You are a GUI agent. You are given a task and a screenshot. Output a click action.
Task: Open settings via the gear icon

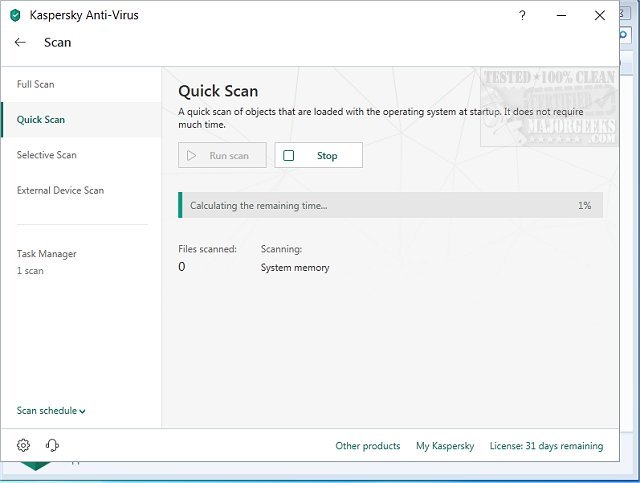[23, 445]
